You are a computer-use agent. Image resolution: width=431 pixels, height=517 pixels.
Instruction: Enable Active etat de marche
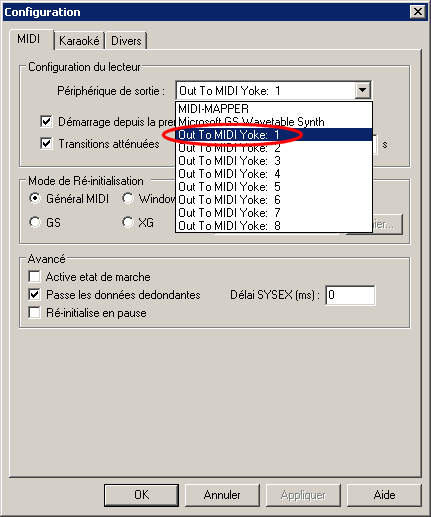(x=35, y=277)
